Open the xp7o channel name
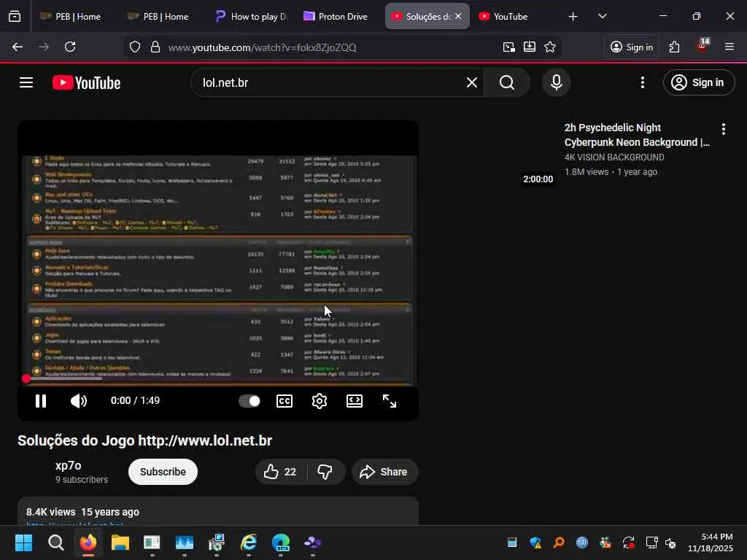This screenshot has width=747, height=560. (68, 465)
